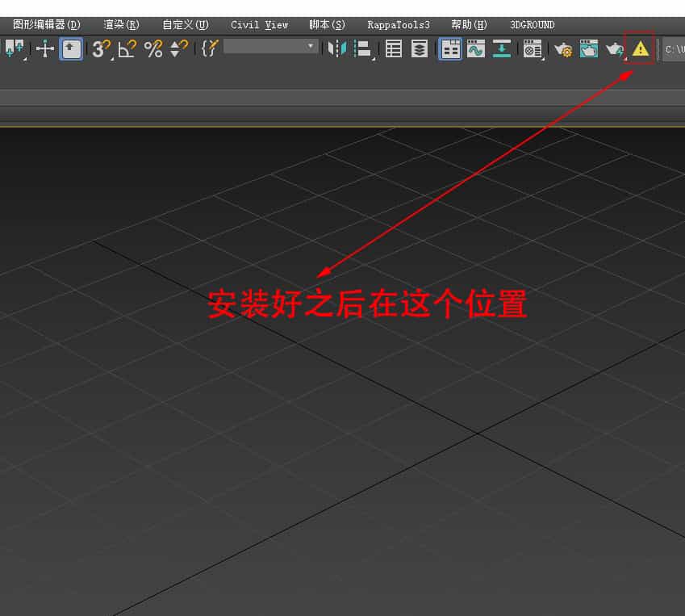Open the RappaTools3 menu
This screenshot has width=685, height=616.
click(399, 25)
